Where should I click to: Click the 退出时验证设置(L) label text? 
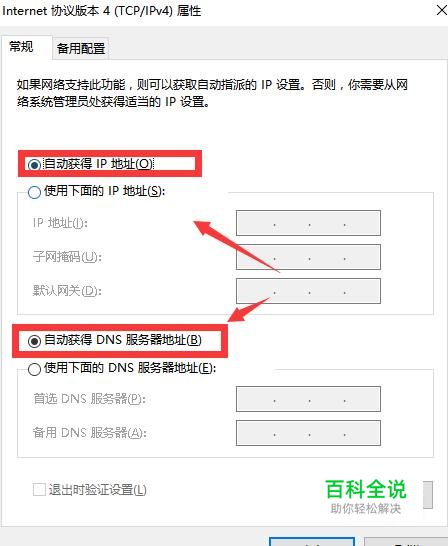(x=97, y=490)
